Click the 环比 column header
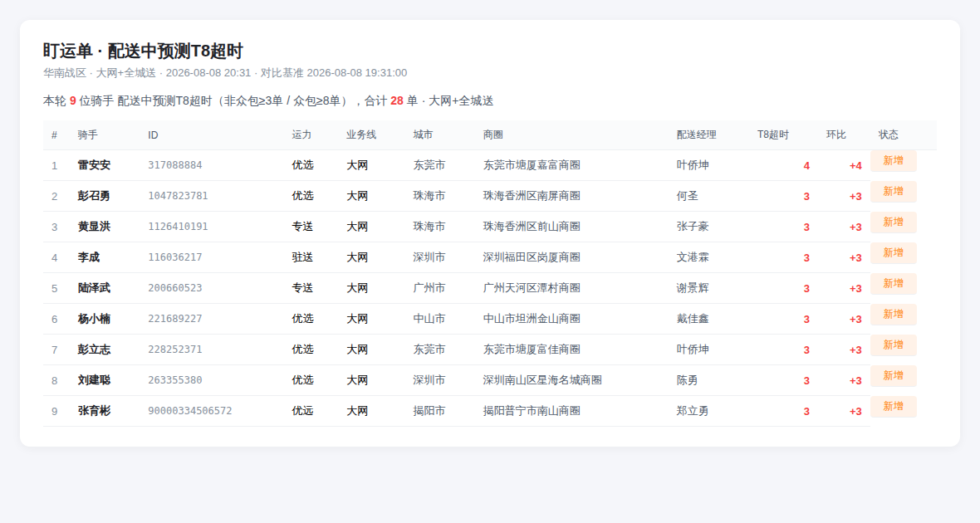Screen dimensions: 980x523 tap(835, 135)
